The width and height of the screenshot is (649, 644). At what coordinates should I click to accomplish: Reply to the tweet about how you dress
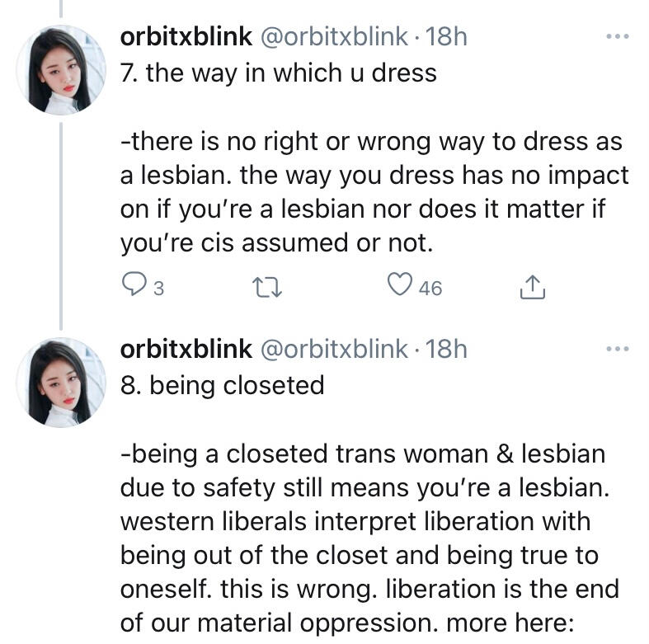coord(134,285)
